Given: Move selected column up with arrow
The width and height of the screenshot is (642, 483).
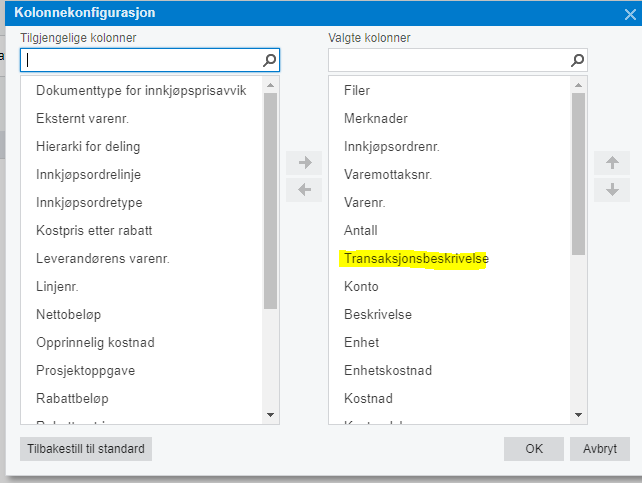Looking at the screenshot, I should pyautogui.click(x=612, y=163).
